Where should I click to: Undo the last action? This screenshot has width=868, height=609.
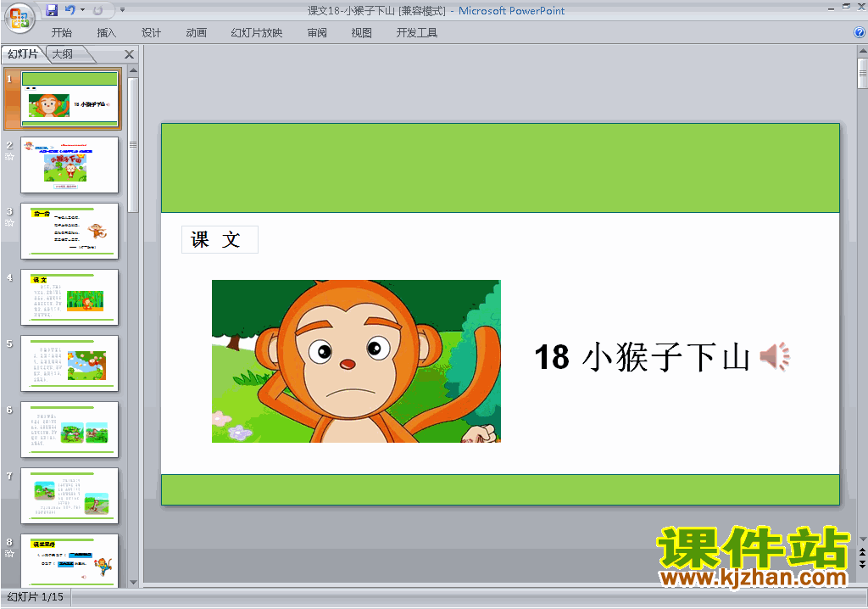(70, 10)
